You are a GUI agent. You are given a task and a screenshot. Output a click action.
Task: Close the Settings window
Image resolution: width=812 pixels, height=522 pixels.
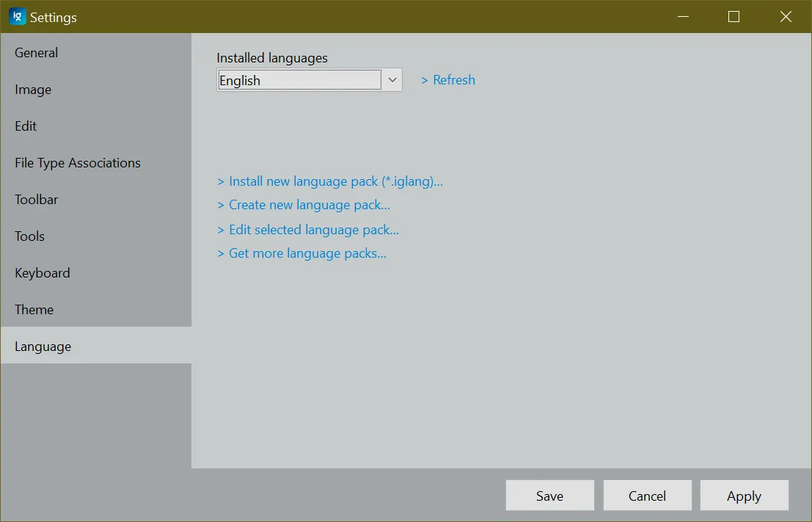(x=786, y=17)
